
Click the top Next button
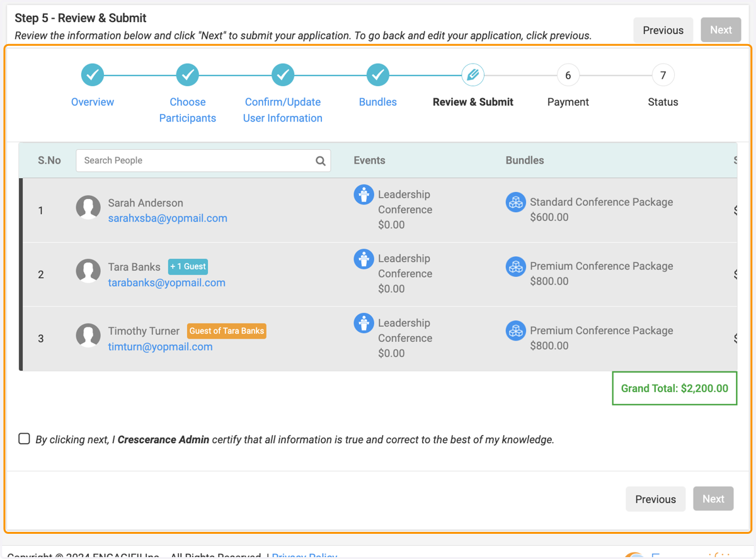click(x=721, y=30)
